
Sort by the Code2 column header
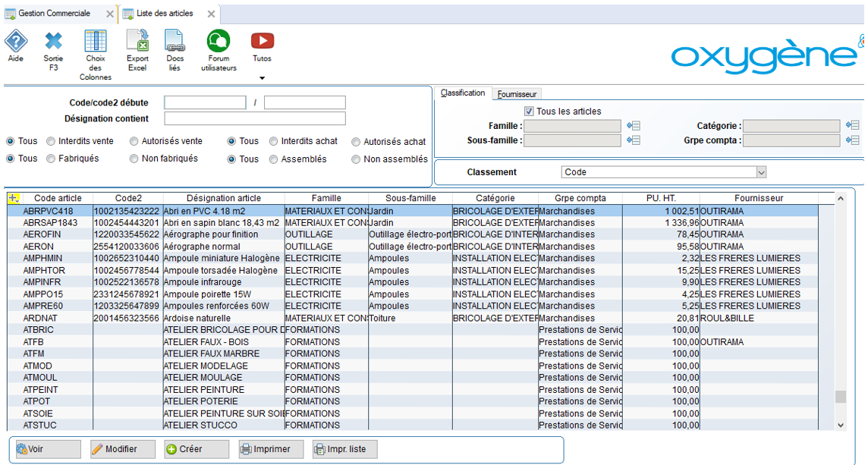click(x=128, y=198)
